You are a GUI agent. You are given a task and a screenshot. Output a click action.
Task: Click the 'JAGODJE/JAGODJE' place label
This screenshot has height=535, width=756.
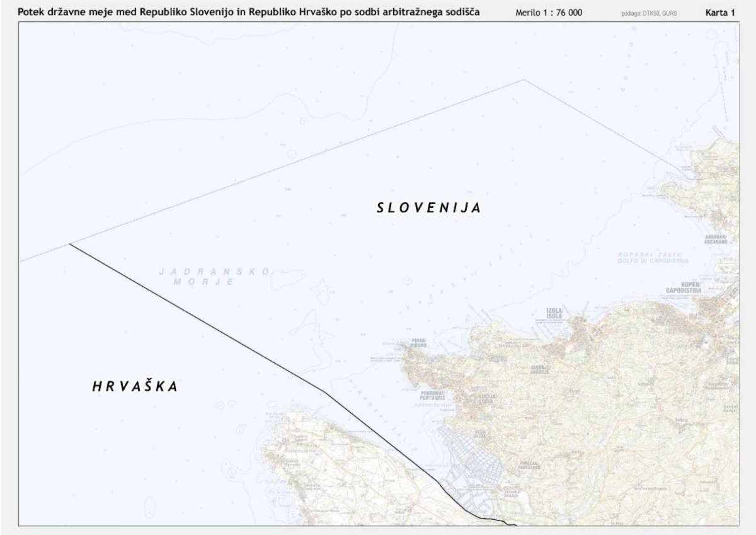point(539,369)
